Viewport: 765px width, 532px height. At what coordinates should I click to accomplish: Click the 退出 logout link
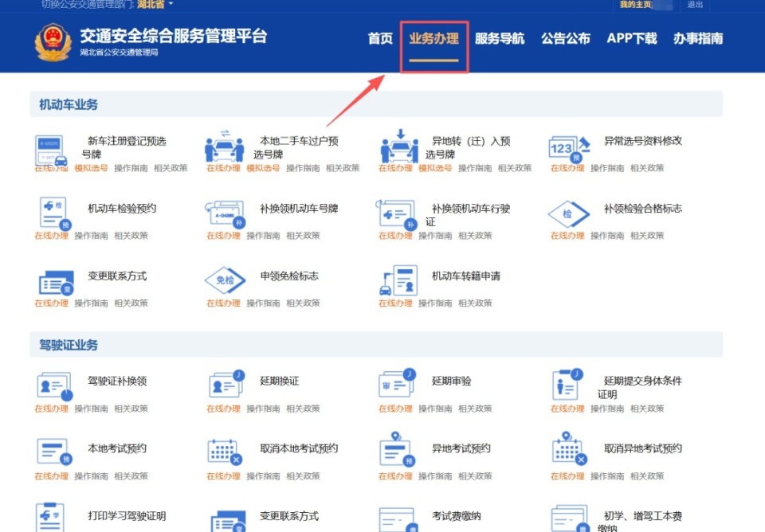coord(695,5)
